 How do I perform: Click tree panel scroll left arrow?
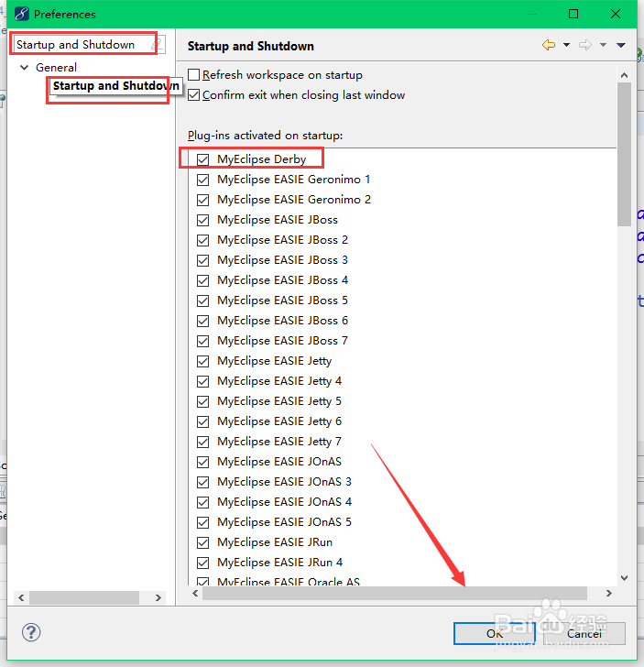coord(21,597)
